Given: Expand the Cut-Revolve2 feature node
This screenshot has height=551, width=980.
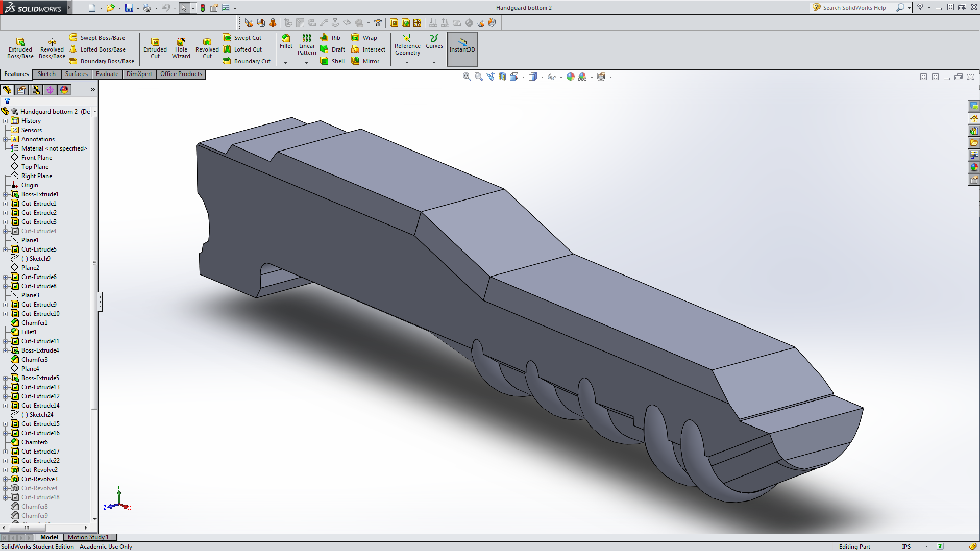Looking at the screenshot, I should coord(6,470).
